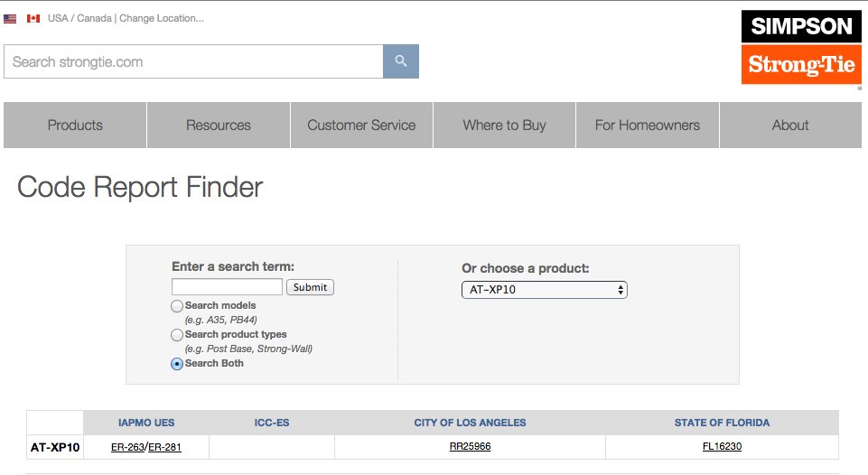Click the USA flag icon

10,19
